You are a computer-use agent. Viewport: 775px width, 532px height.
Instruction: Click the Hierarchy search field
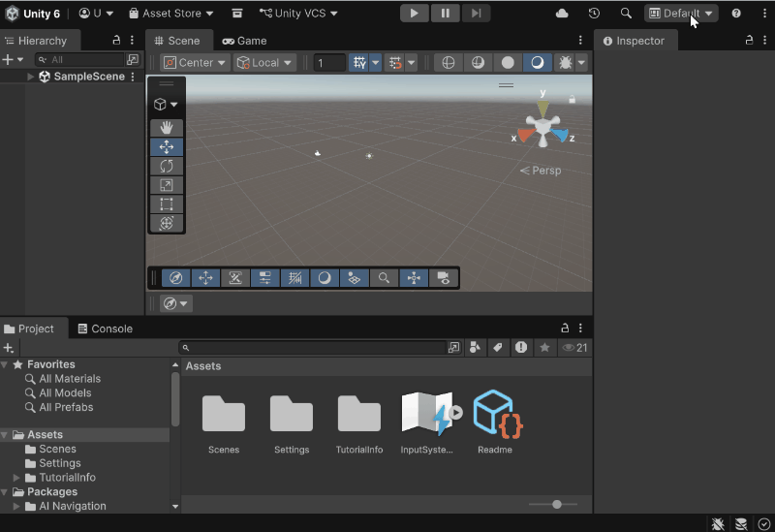coord(80,60)
